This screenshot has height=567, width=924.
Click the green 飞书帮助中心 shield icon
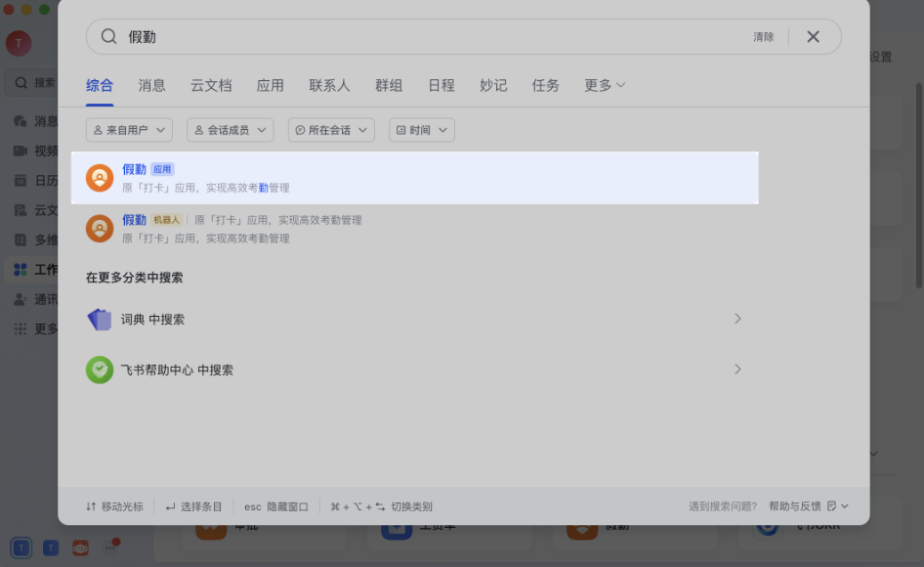pyautogui.click(x=100, y=370)
